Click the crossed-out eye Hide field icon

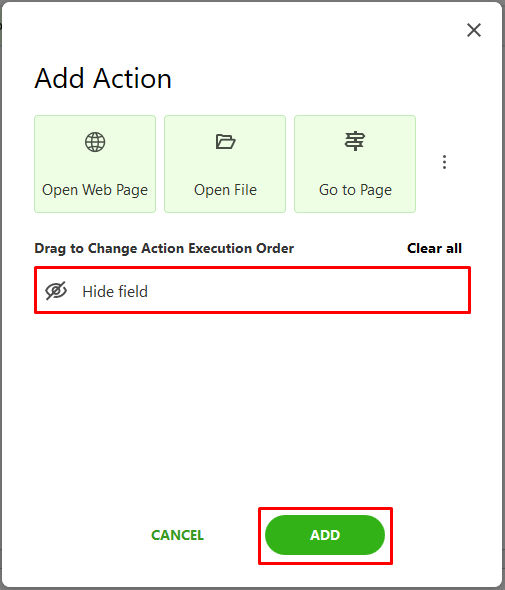tap(56, 291)
